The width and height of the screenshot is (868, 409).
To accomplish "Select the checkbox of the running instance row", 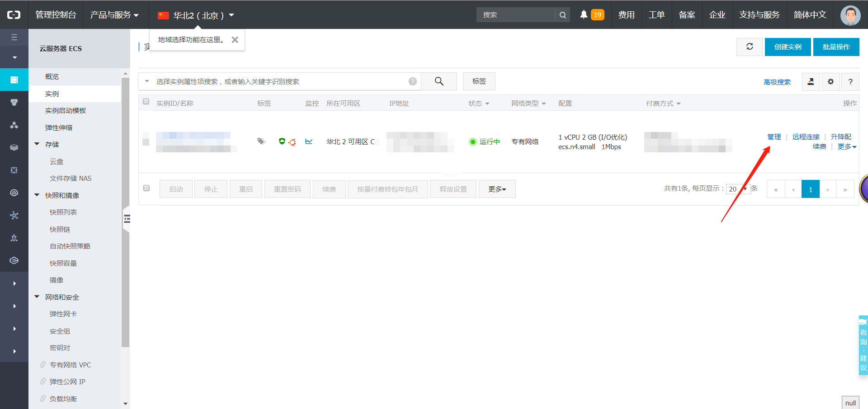I will coord(146,141).
